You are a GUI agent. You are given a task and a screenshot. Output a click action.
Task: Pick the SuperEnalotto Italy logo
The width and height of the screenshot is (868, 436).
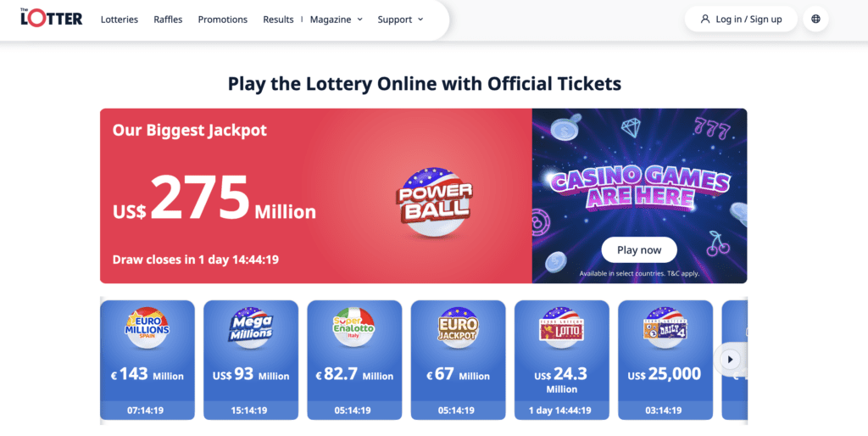(x=354, y=325)
